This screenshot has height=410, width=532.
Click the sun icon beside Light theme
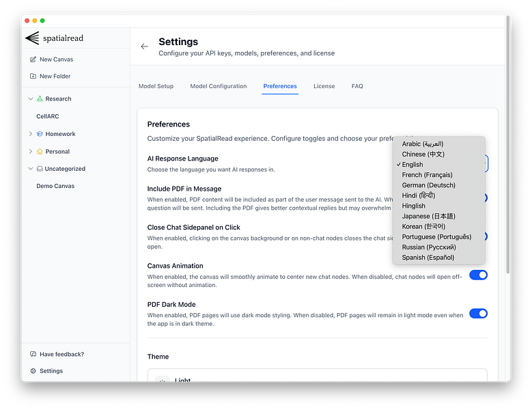coord(162,379)
